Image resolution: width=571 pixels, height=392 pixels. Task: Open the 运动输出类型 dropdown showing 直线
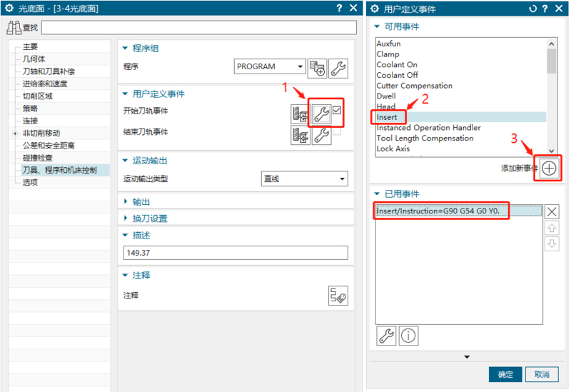coord(305,179)
